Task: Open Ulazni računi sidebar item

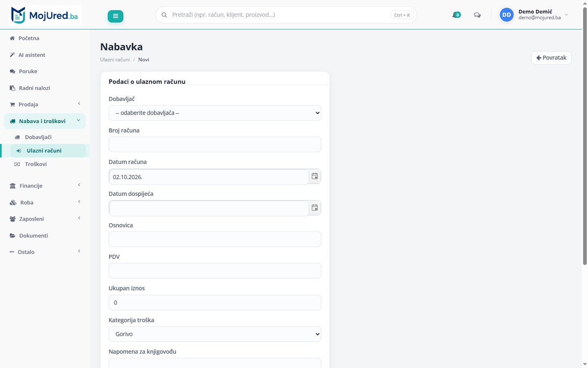Action: click(48, 150)
